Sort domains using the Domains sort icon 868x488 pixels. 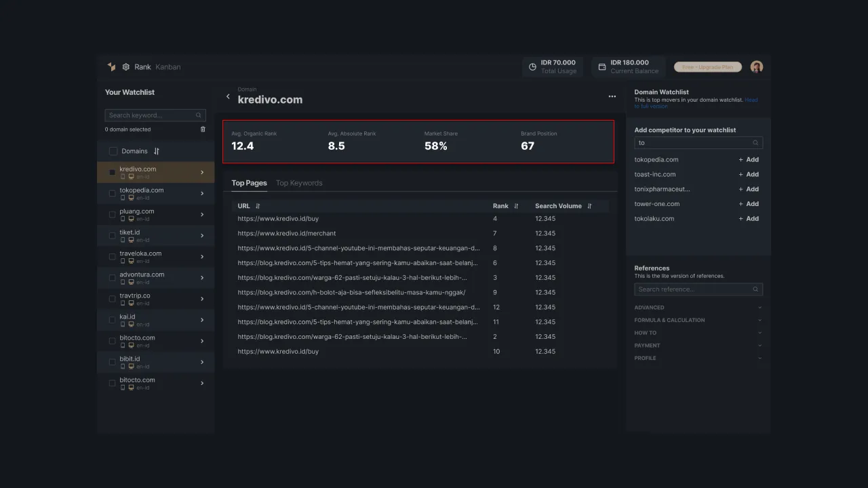point(157,151)
